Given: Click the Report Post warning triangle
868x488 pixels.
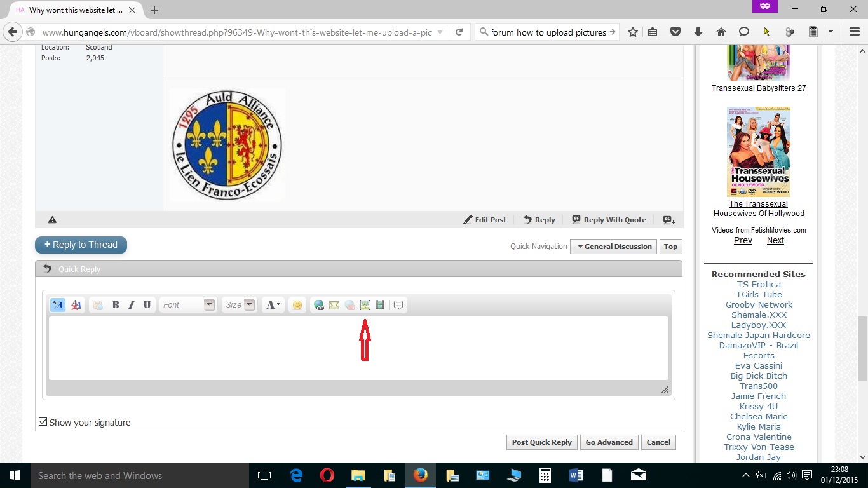Looking at the screenshot, I should click(52, 220).
